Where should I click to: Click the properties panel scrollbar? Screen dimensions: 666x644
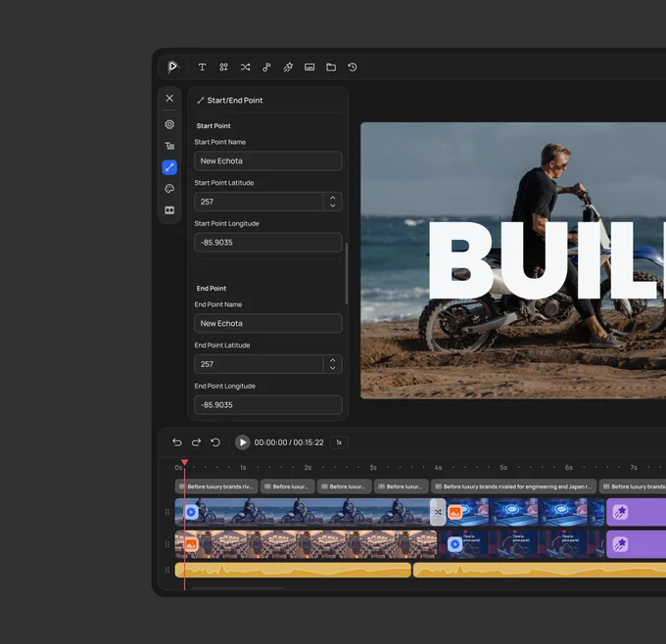[347, 274]
